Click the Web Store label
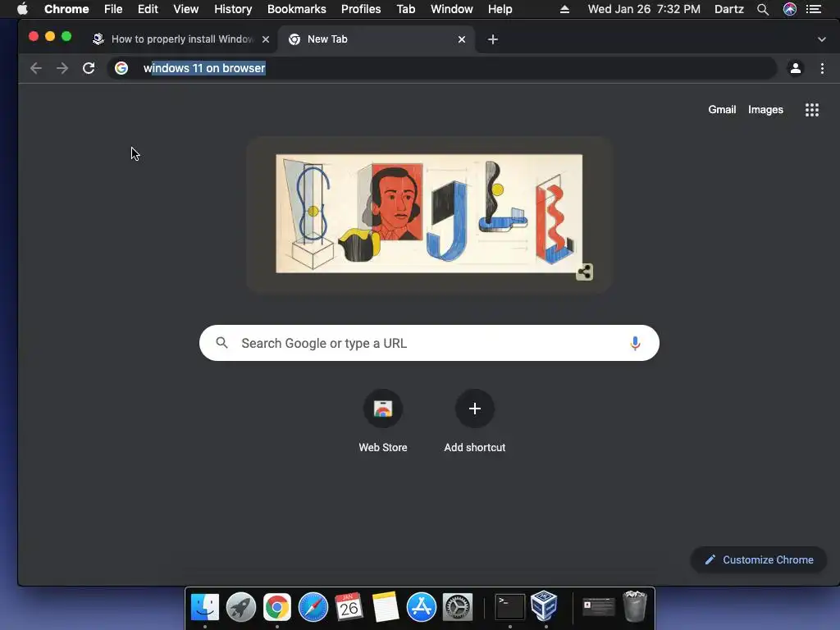 (383, 447)
